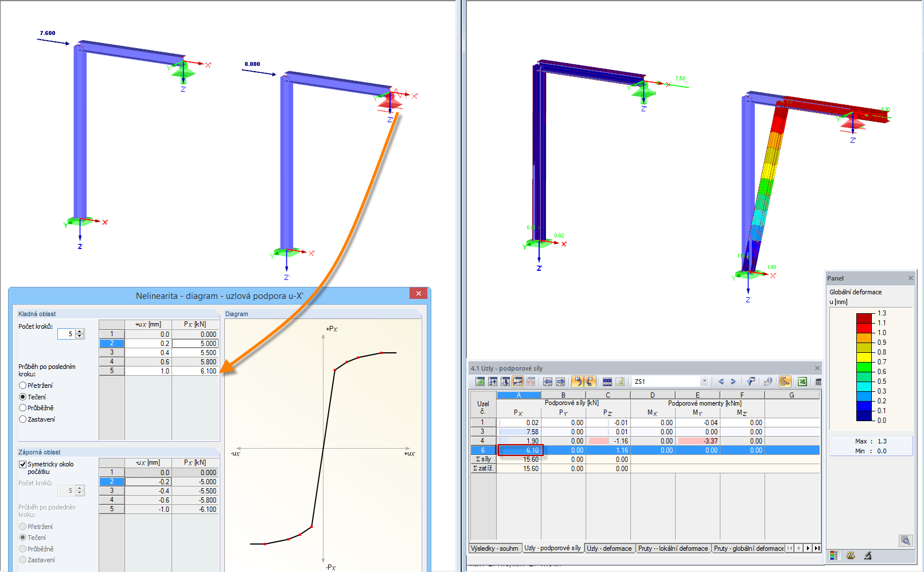
Task: Click the jump-right table arrow icon
Action: pyautogui.click(x=560, y=382)
